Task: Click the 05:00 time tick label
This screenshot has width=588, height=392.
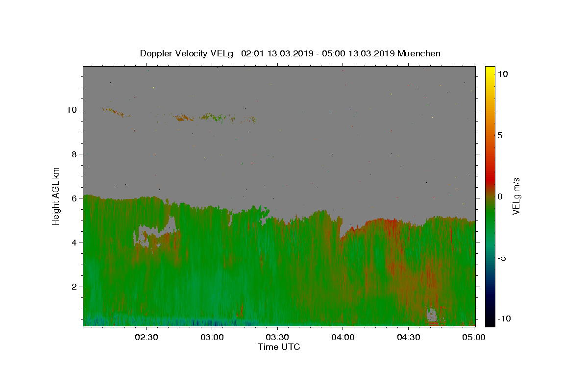Action: [474, 337]
